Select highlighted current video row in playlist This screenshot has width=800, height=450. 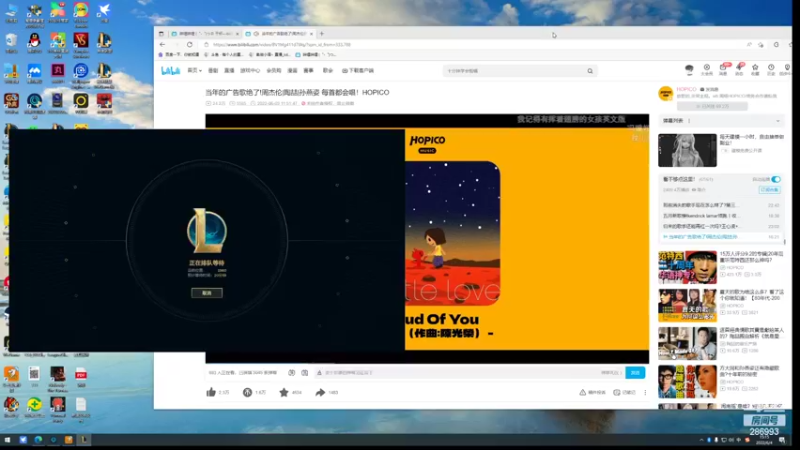(721, 237)
